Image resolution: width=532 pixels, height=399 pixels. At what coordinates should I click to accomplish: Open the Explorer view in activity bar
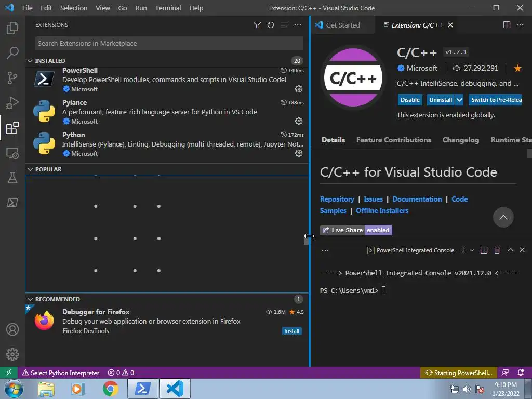point(12,28)
